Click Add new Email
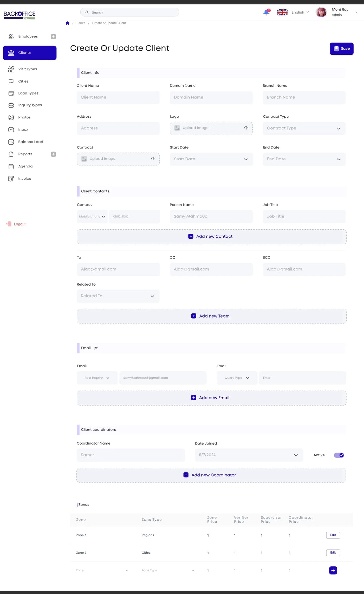 [x=212, y=398]
